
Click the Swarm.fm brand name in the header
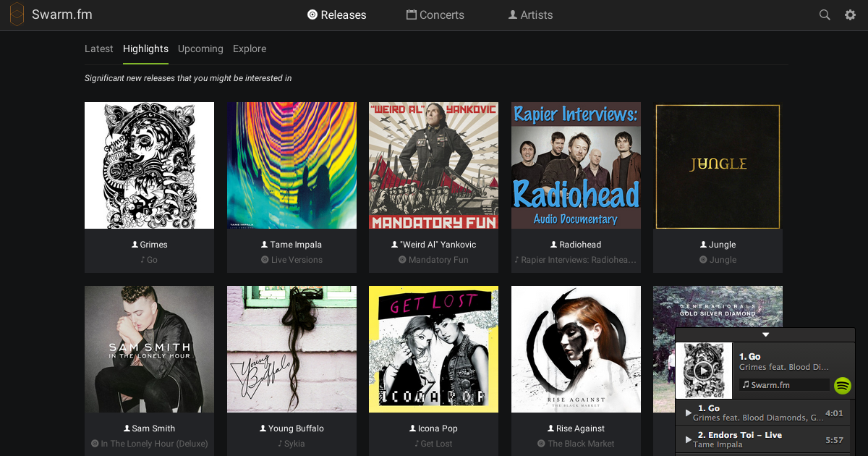pos(62,14)
